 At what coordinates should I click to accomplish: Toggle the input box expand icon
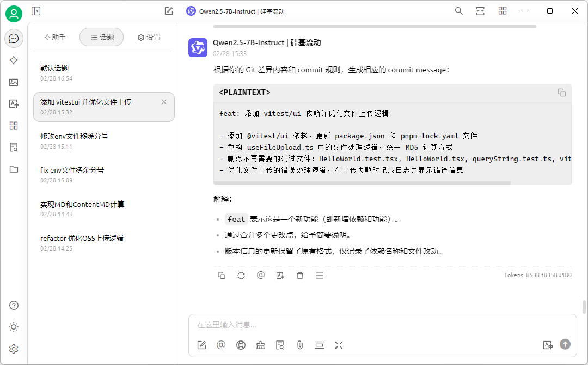pyautogui.click(x=339, y=345)
